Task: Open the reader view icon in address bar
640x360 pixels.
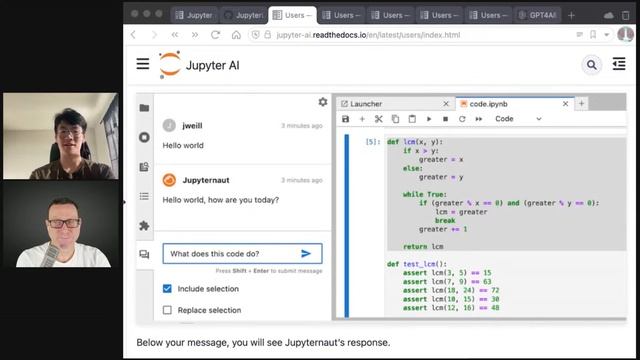Action: (579, 35)
